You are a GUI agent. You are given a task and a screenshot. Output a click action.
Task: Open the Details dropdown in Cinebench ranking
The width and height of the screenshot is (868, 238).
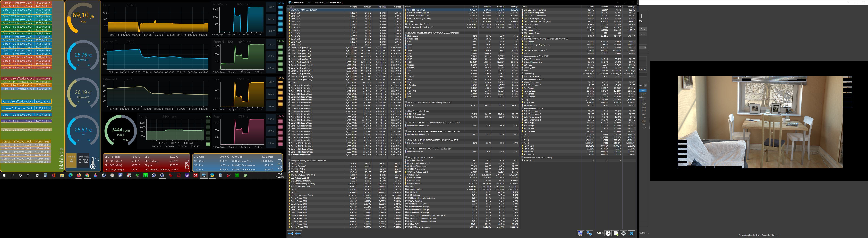[645, 85]
